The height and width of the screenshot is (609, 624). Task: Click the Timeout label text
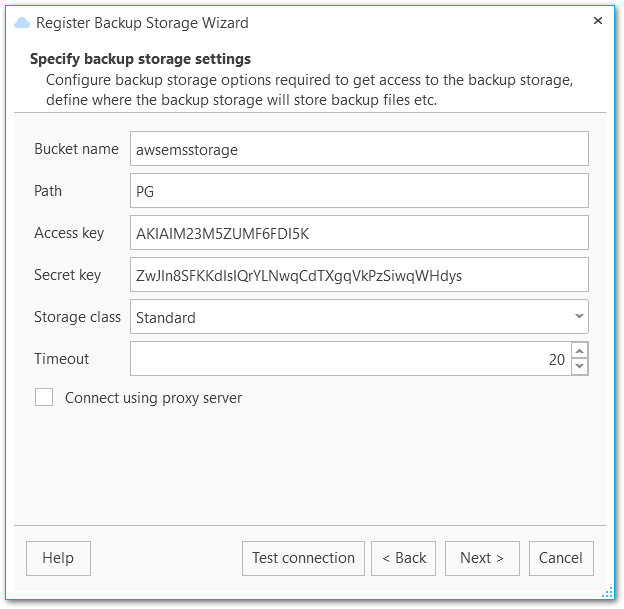click(x=62, y=359)
